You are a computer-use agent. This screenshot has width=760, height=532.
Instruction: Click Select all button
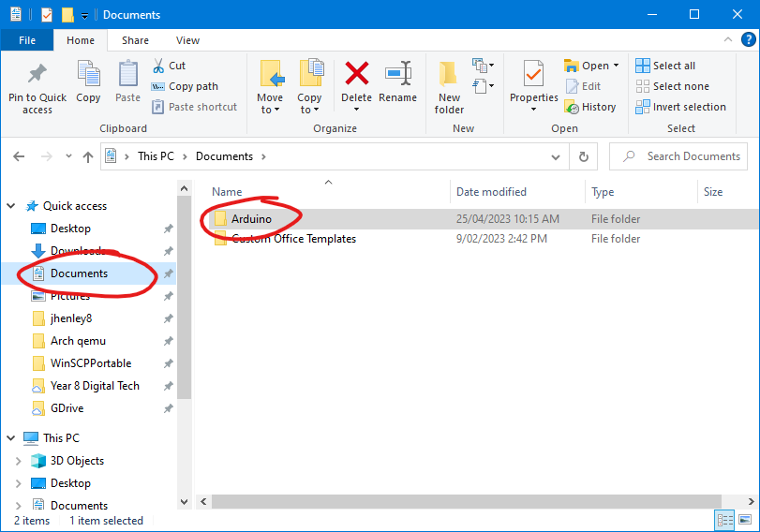[665, 66]
